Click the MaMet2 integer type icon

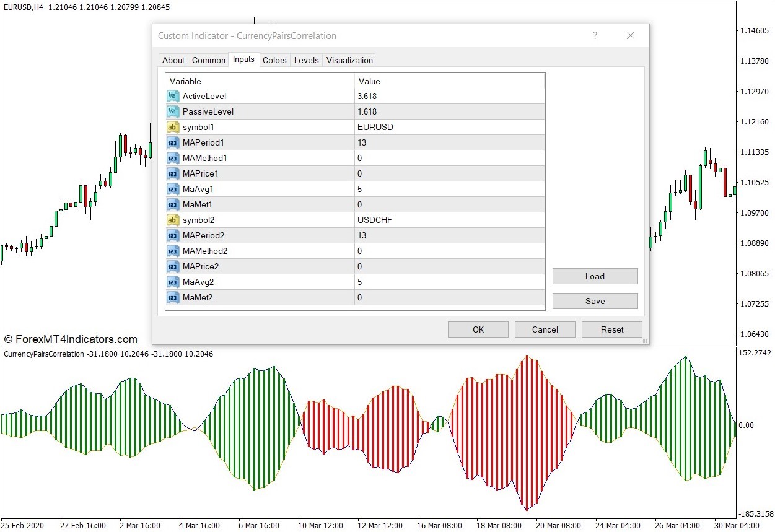(x=173, y=297)
